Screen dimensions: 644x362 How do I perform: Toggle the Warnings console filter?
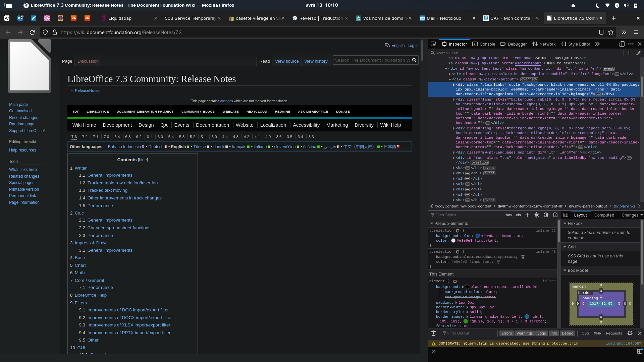coord(524,333)
